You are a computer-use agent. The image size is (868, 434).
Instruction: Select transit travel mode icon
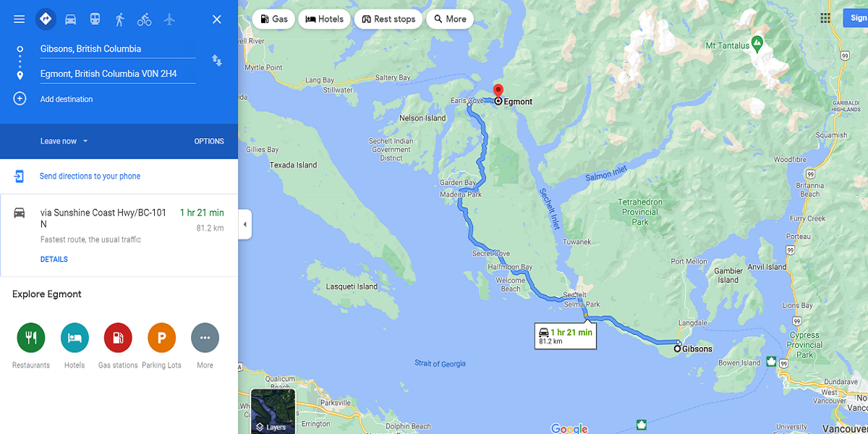pos(95,20)
